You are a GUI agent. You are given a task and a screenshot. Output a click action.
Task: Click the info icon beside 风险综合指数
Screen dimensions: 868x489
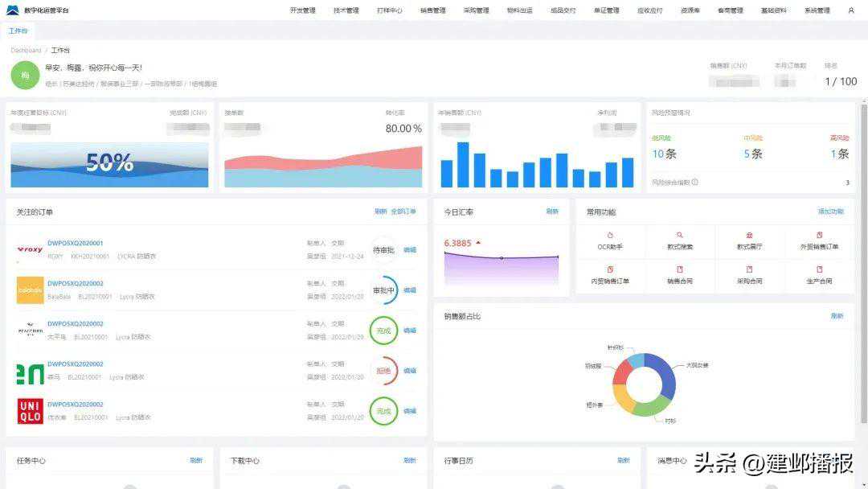pyautogui.click(x=695, y=183)
